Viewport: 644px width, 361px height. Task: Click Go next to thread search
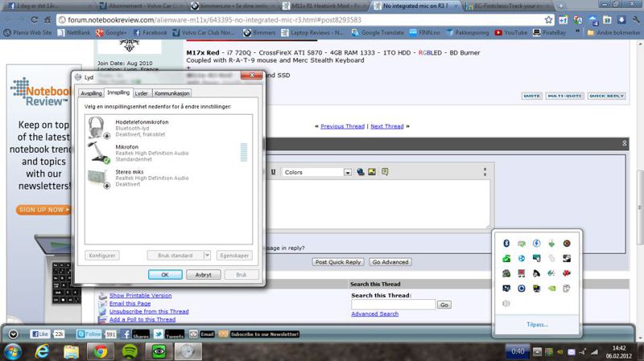pos(444,305)
